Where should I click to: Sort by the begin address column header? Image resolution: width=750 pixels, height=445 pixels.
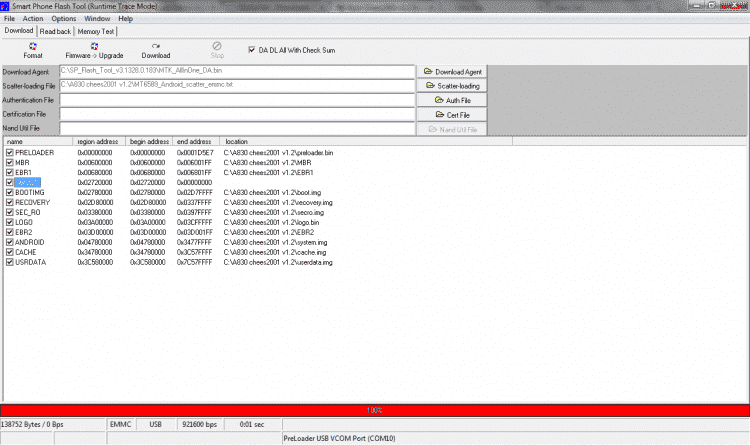point(149,142)
